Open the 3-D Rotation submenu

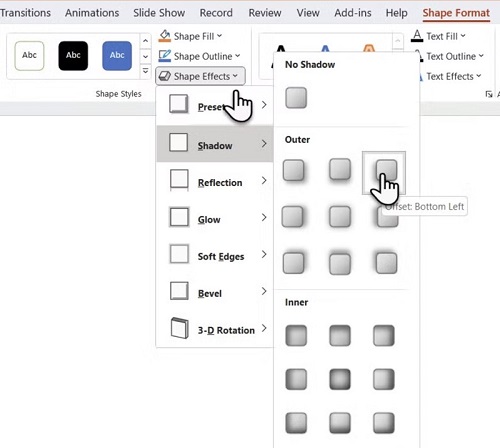(215, 329)
